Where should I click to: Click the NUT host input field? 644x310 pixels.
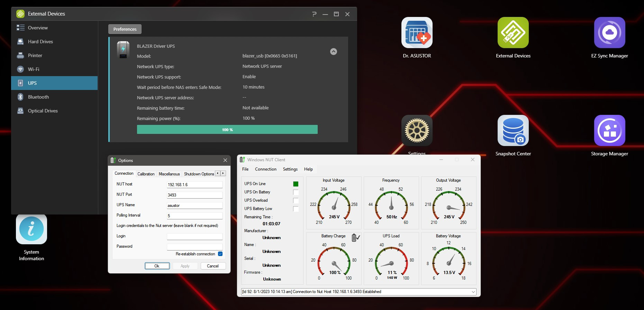[x=195, y=185]
